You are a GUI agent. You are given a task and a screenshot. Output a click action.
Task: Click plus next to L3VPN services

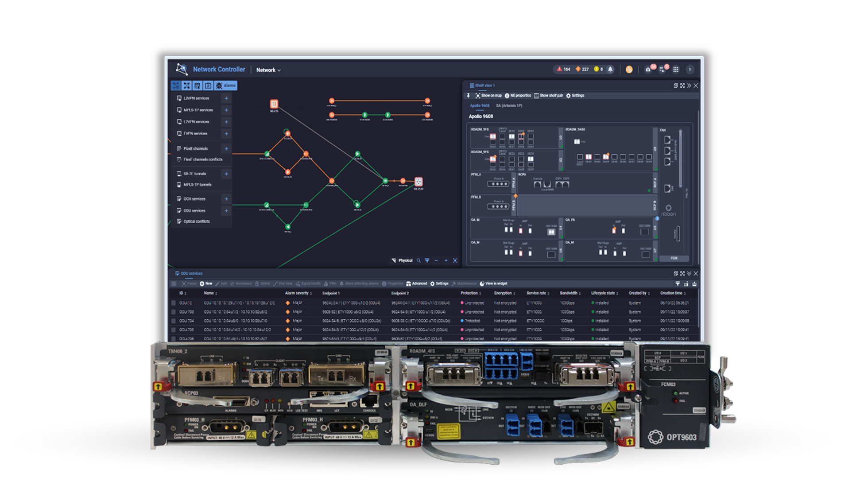226,98
